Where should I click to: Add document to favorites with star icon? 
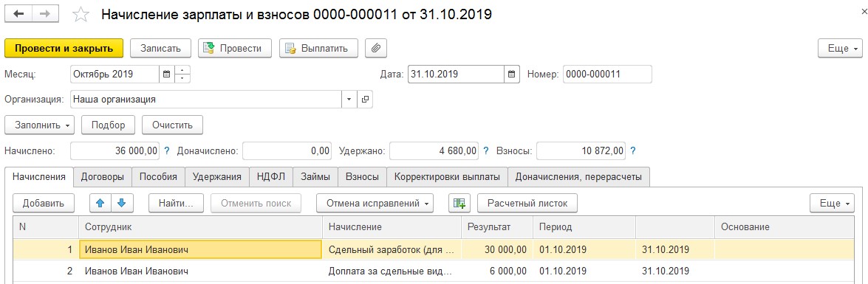pyautogui.click(x=81, y=14)
